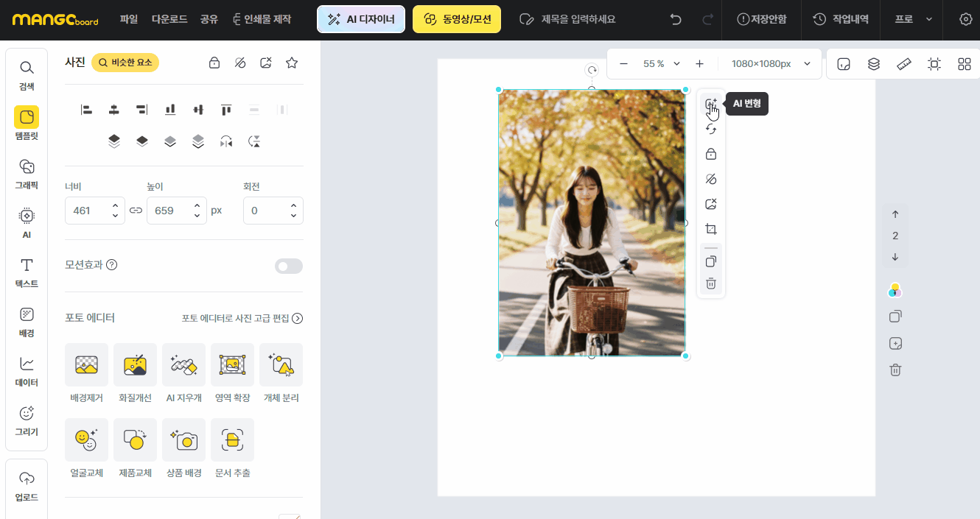Open the 55 % zoom level dropdown
Image resolution: width=980 pixels, height=519 pixels.
pos(661,64)
